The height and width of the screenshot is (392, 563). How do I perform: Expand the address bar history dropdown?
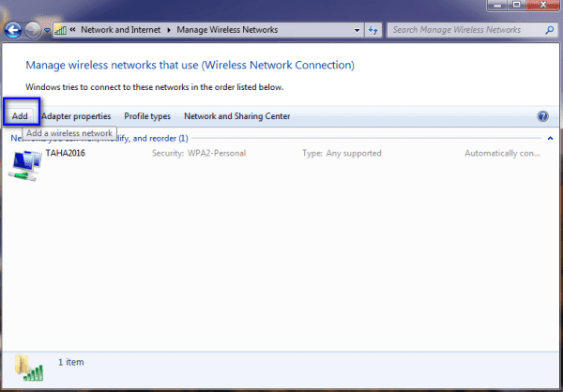(358, 30)
